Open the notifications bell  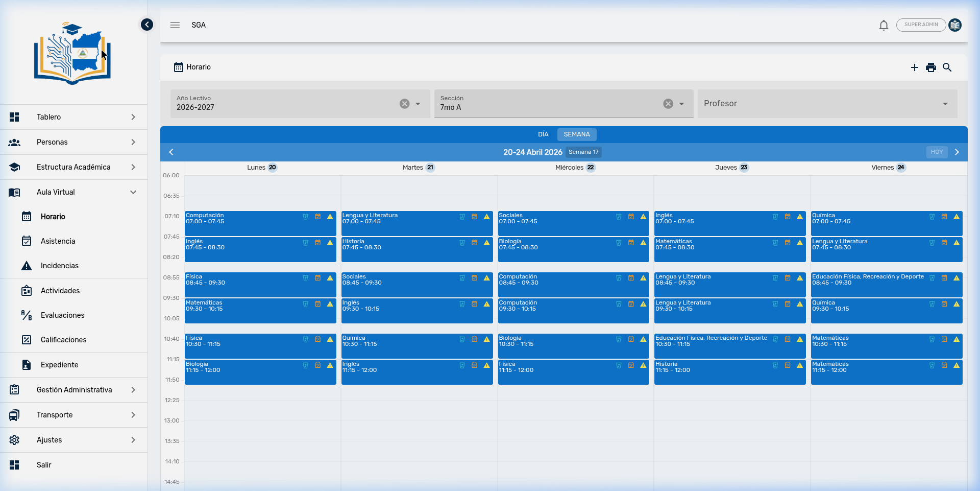884,25
